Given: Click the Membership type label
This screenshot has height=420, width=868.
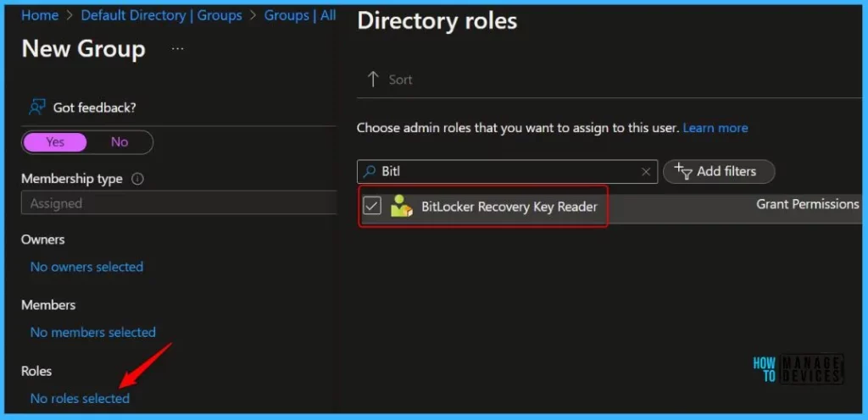Looking at the screenshot, I should pyautogui.click(x=72, y=179).
